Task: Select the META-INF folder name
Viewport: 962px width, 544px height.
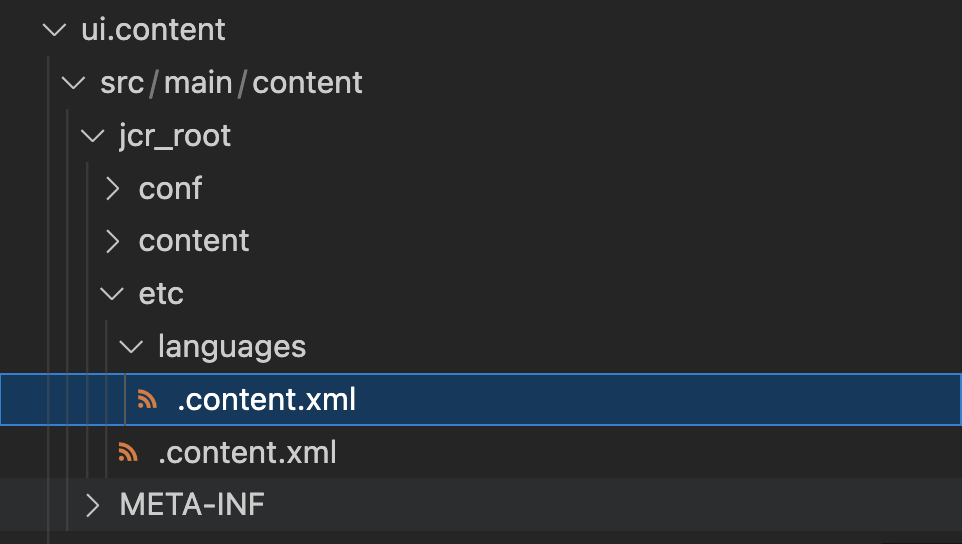Action: tap(192, 506)
